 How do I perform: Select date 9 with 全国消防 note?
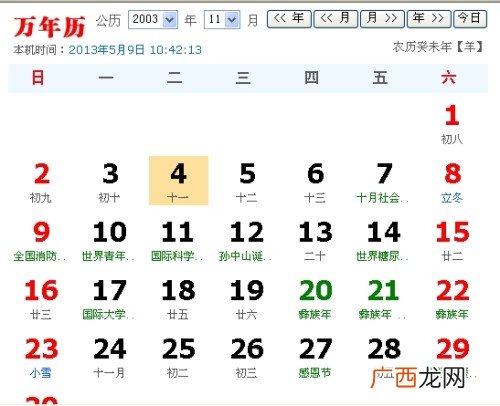[41, 240]
